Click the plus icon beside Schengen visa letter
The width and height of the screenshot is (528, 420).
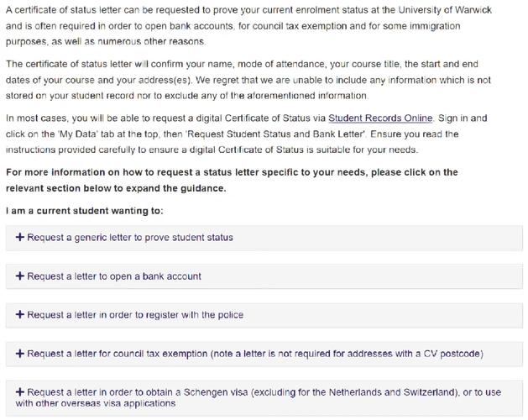point(20,392)
